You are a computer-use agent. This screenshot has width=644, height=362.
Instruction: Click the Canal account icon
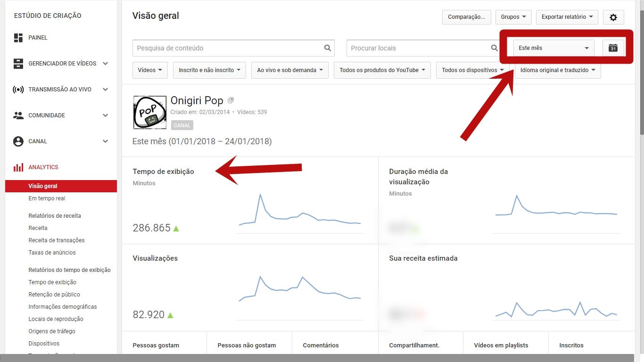point(18,141)
